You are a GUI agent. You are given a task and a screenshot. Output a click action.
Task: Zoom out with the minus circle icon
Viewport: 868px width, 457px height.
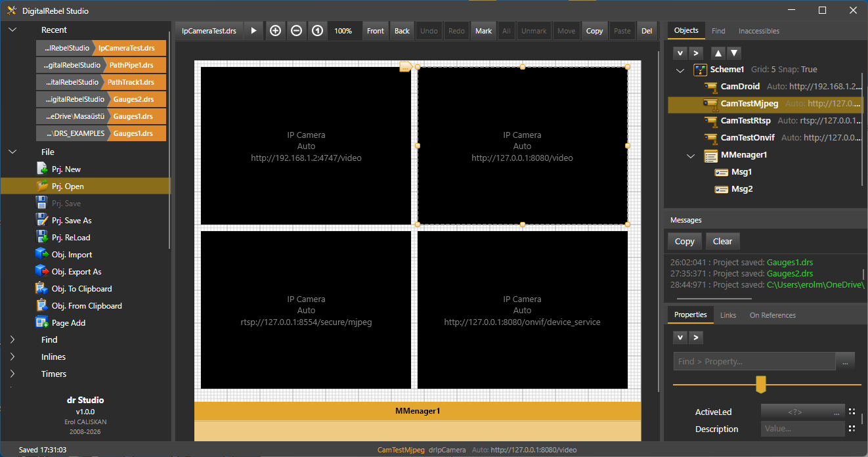click(x=296, y=31)
